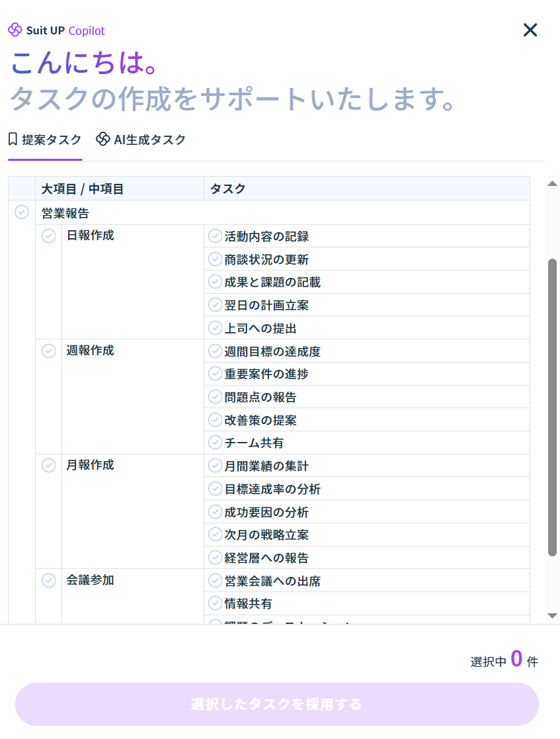Click the Suit UP Copilot logo icon
560x739 pixels.
point(15,30)
